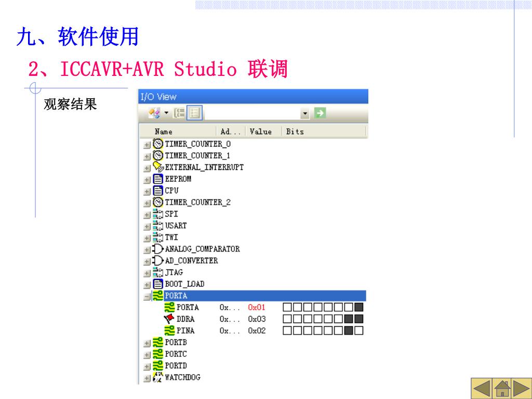This screenshot has width=532, height=399.
Task: Click the AD_CONVERTER gate icon
Action: [158, 261]
